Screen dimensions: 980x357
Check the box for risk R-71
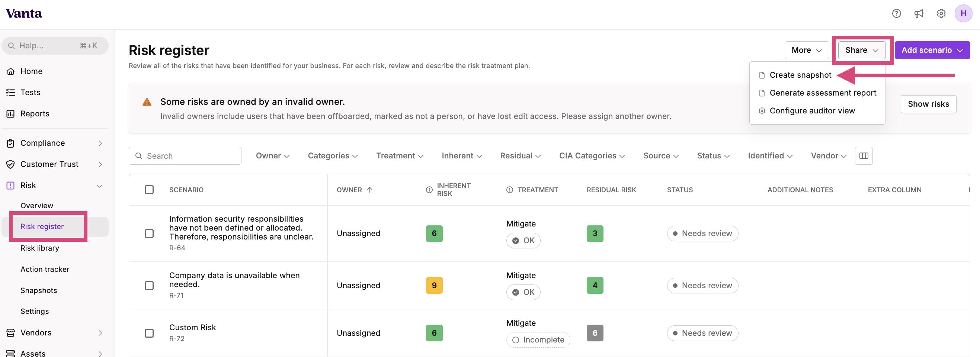pyautogui.click(x=149, y=286)
